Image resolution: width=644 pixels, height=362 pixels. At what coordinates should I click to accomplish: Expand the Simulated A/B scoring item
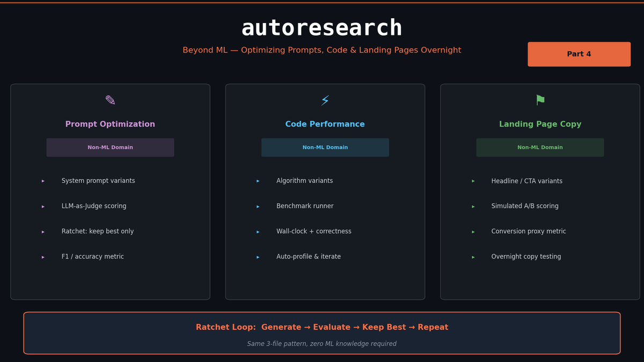[524, 205]
